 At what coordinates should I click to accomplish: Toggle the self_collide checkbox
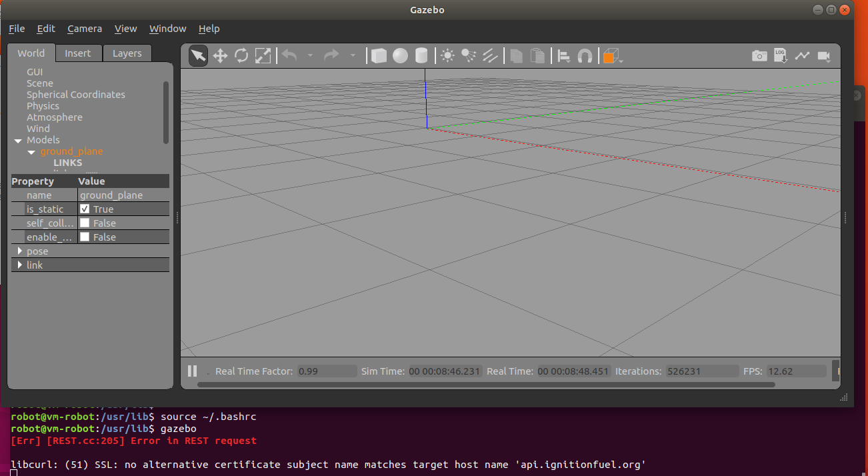(x=85, y=223)
